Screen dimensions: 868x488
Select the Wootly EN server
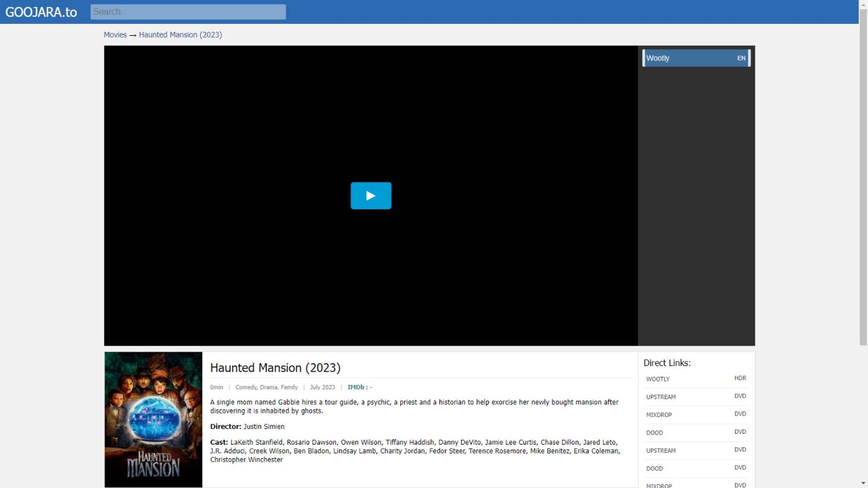(x=696, y=58)
